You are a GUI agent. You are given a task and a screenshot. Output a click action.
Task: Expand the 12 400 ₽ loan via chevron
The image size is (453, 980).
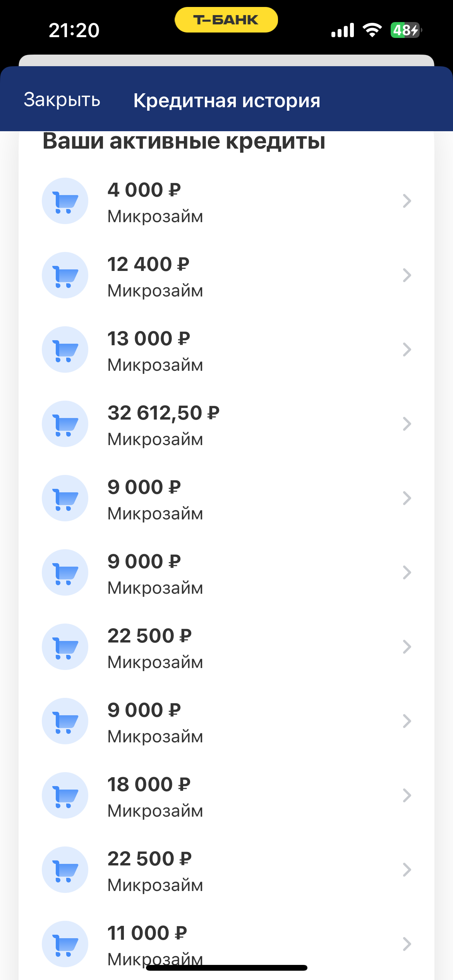pos(407,275)
